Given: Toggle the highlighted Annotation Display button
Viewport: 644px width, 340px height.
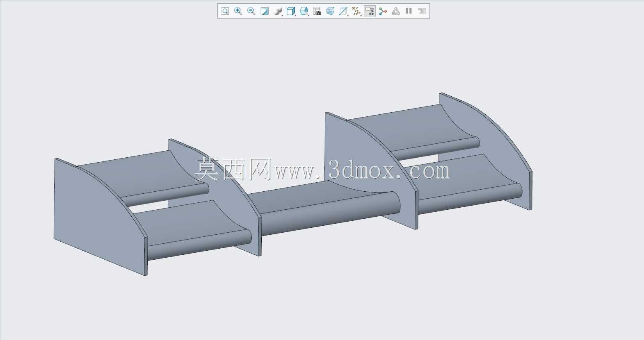Looking at the screenshot, I should [x=370, y=11].
